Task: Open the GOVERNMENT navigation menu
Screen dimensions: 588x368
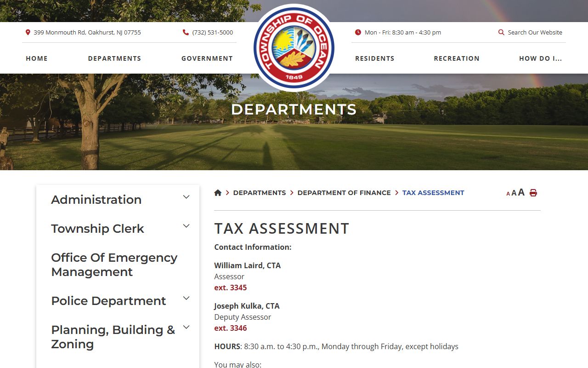Action: 207,58
